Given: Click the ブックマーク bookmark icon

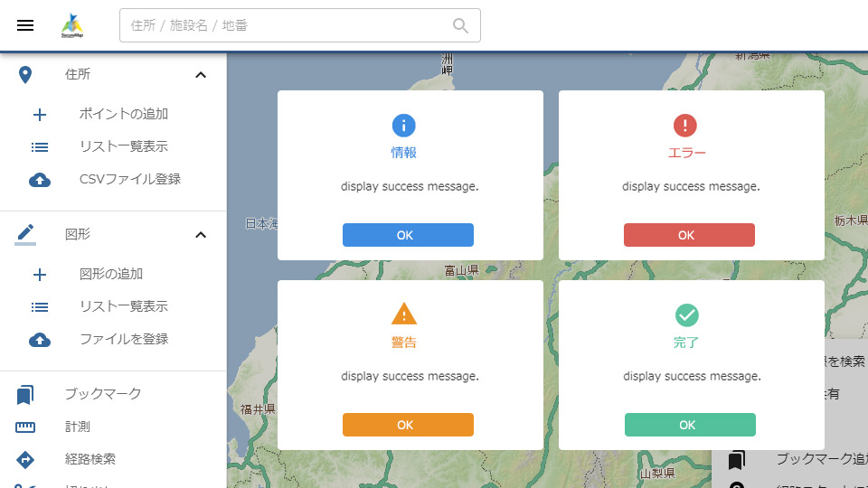Looking at the screenshot, I should click(x=25, y=395).
